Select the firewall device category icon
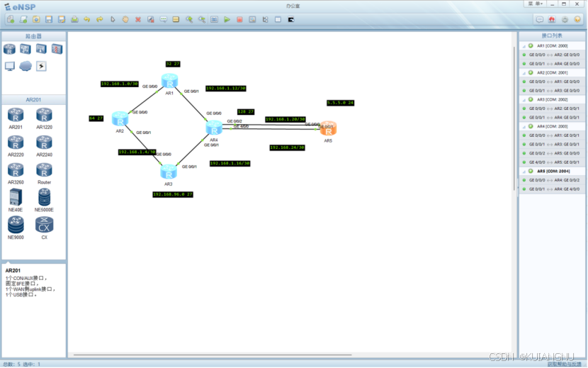Image resolution: width=588 pixels, height=368 pixels. point(57,49)
